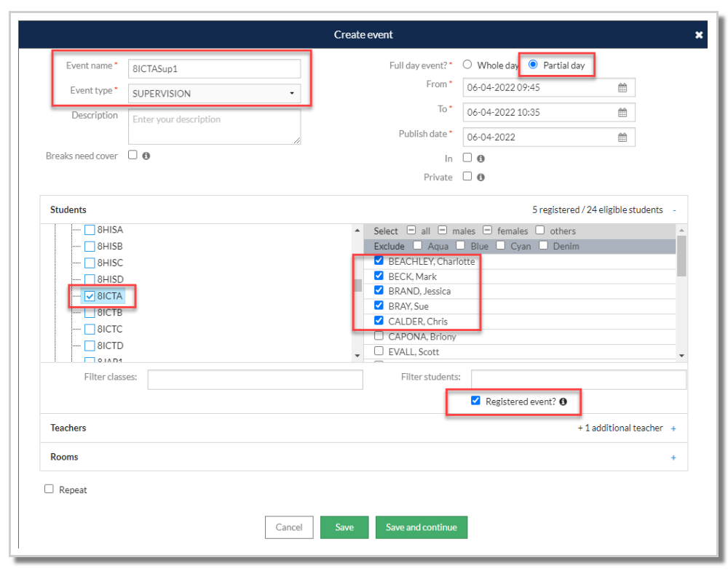This screenshot has width=728, height=571.
Task: Click the Teachers section header
Action: pos(363,428)
